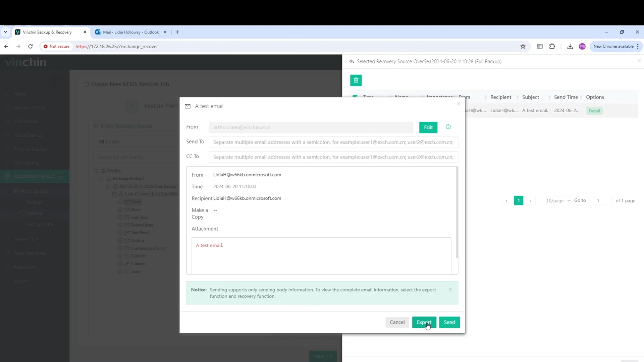Viewport: 644px width, 362px height.
Task: Select Contacts in tree
Action: [138, 264]
